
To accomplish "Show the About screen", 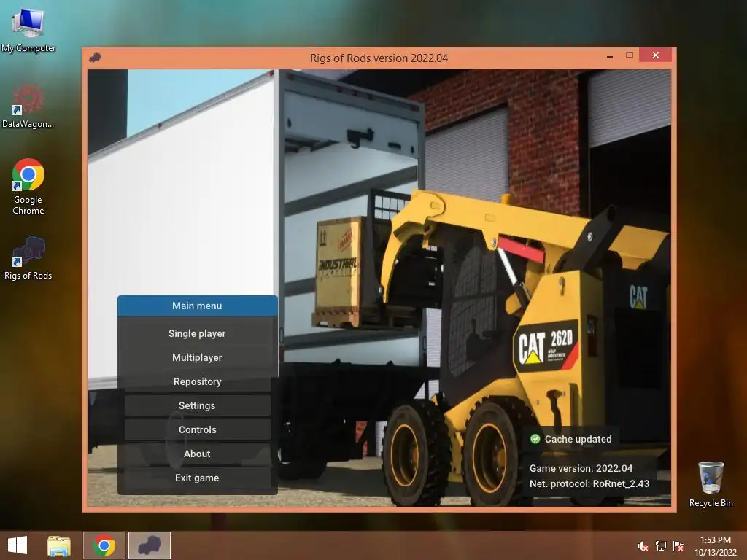I will click(x=197, y=454).
